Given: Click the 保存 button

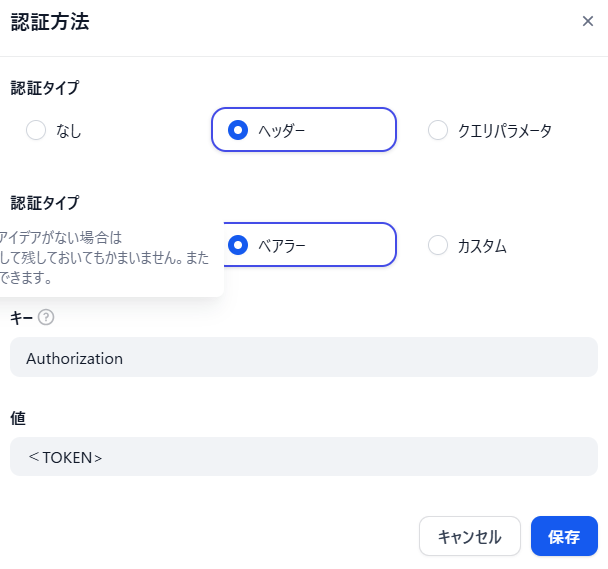Looking at the screenshot, I should coord(564,536).
